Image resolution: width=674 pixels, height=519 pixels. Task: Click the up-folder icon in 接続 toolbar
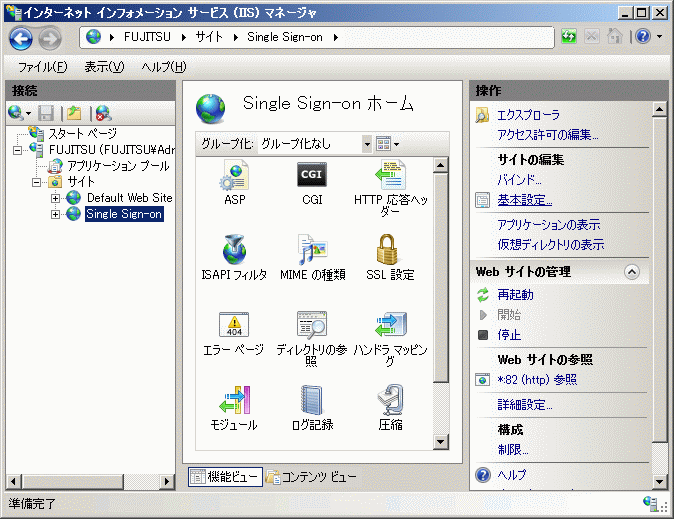[x=74, y=114]
